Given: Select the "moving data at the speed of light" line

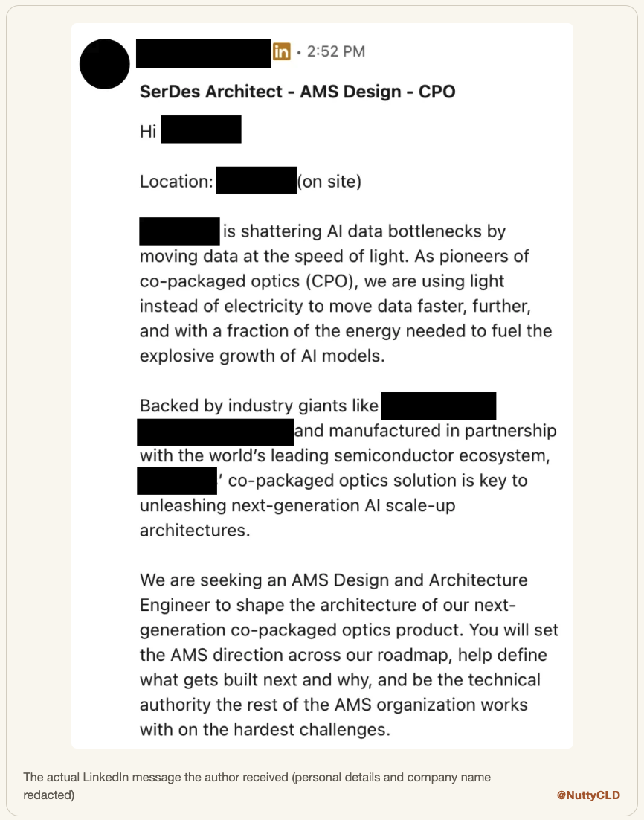Looking at the screenshot, I should (335, 256).
